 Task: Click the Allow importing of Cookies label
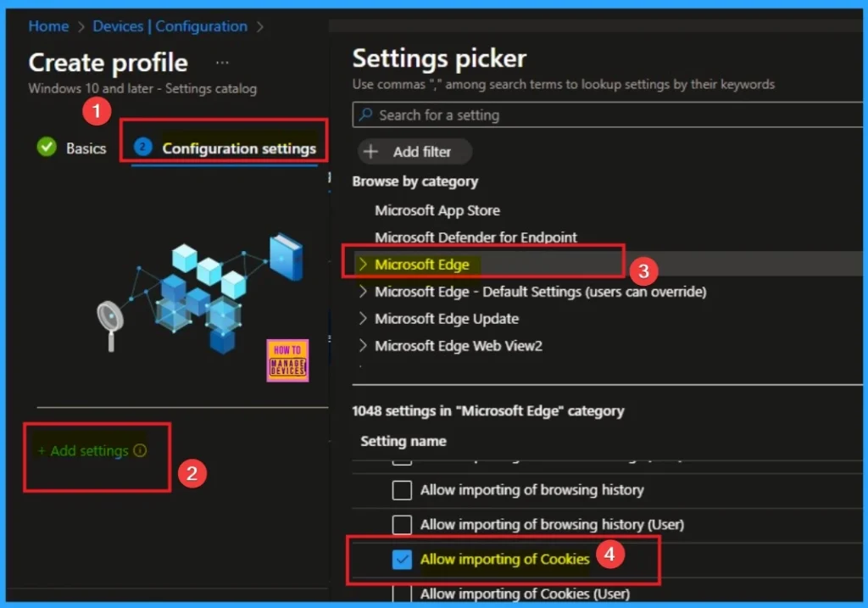point(504,560)
